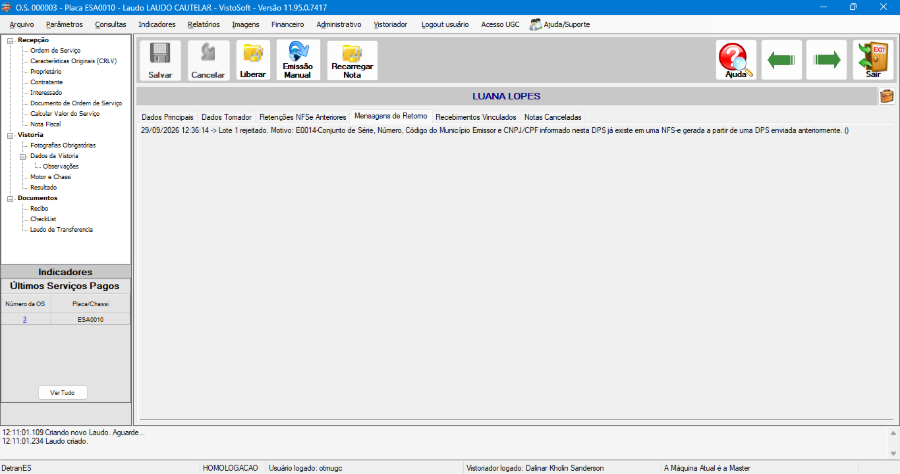Open the Vistoriador menu

pos(390,25)
